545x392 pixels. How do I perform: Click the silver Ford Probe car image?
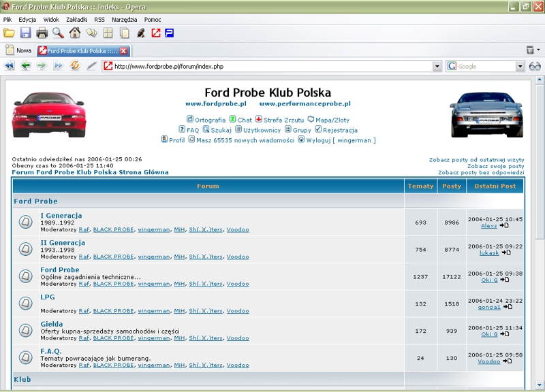[486, 114]
